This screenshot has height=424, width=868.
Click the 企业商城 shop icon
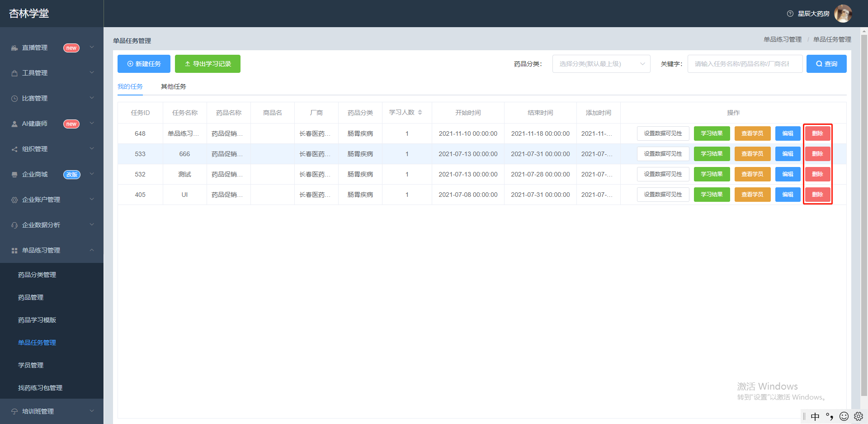[x=14, y=175]
